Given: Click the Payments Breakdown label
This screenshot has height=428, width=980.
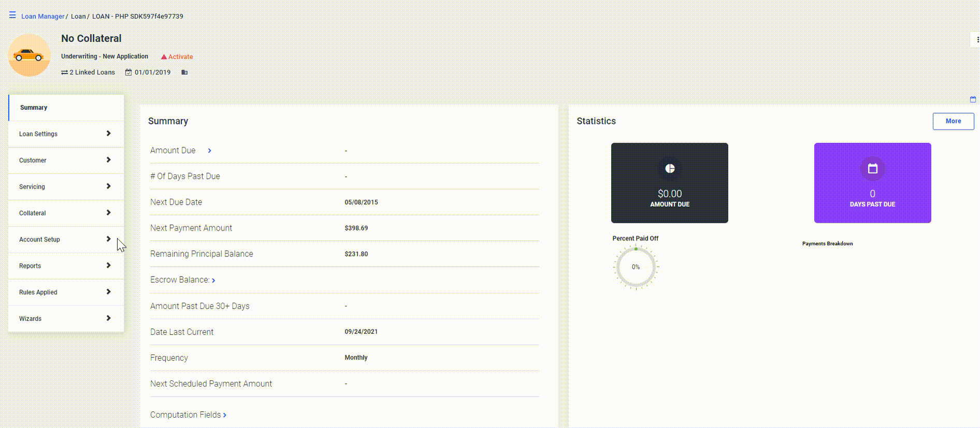Looking at the screenshot, I should [x=827, y=244].
